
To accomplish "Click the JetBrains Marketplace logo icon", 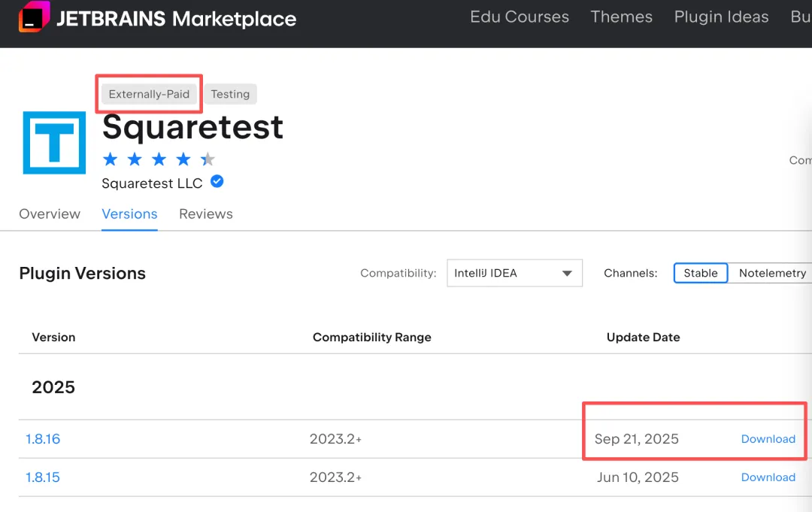I will (x=34, y=17).
